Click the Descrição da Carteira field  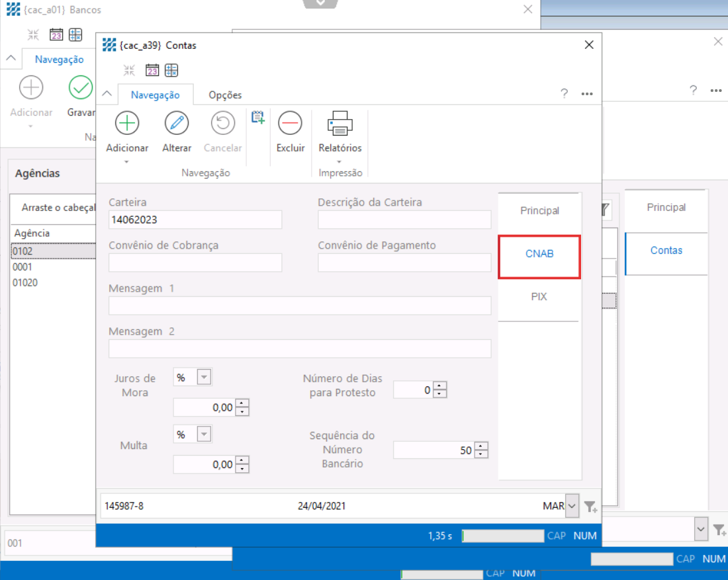tap(404, 220)
